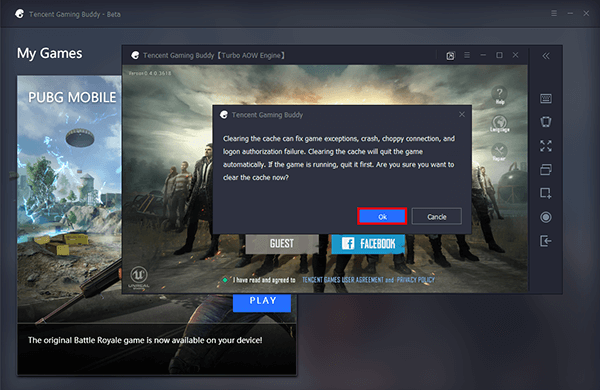This screenshot has width=600, height=390.
Task: Collapse the emulator sidebar with double chevron
Action: tap(546, 56)
